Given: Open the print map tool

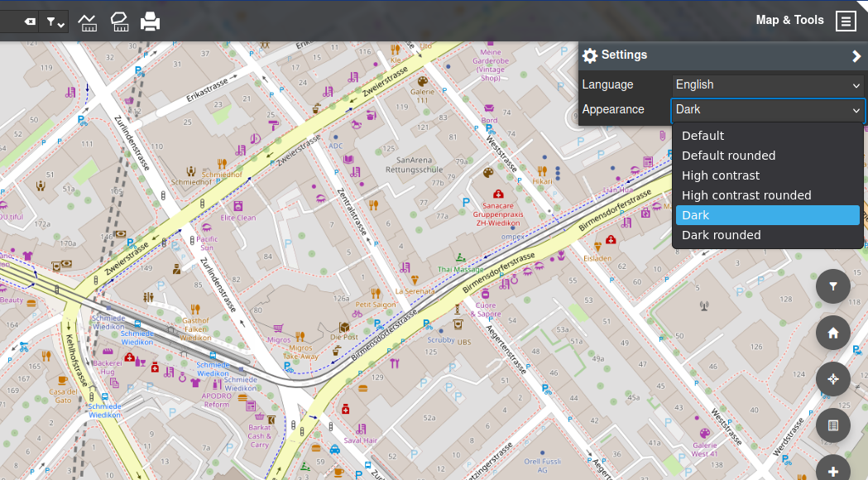Looking at the screenshot, I should click(x=150, y=22).
